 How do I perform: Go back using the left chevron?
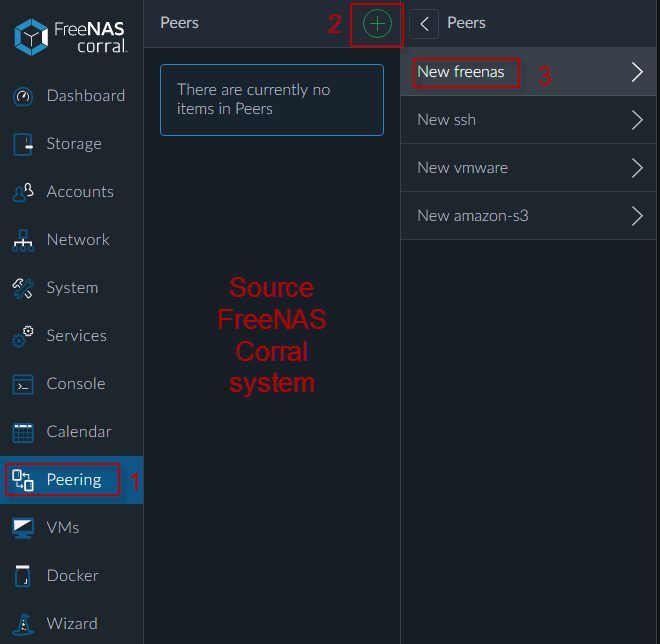[x=424, y=24]
